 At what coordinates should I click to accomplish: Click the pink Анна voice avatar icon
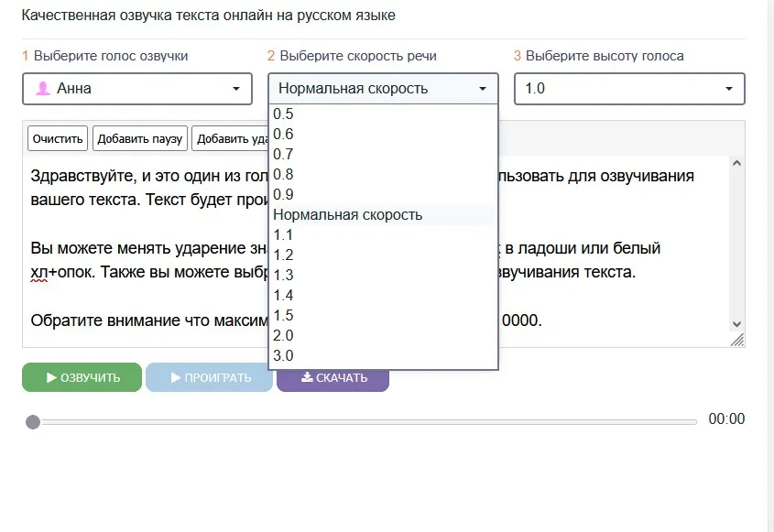pos(42,89)
